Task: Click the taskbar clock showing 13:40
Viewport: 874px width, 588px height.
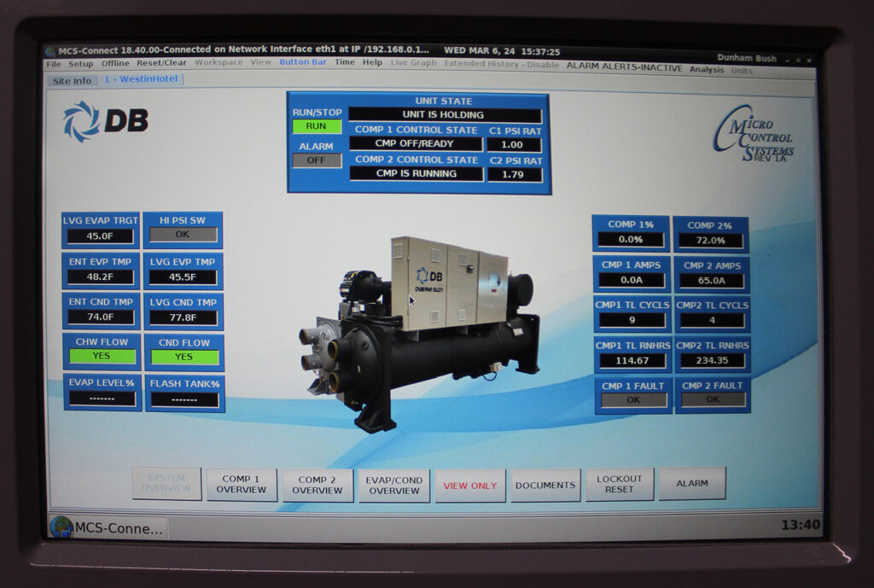Action: tap(801, 525)
